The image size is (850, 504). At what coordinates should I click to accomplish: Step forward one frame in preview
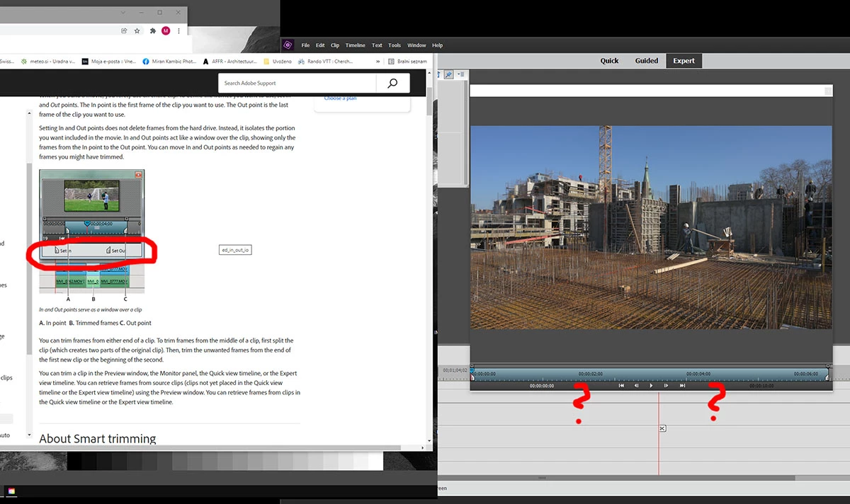click(667, 386)
